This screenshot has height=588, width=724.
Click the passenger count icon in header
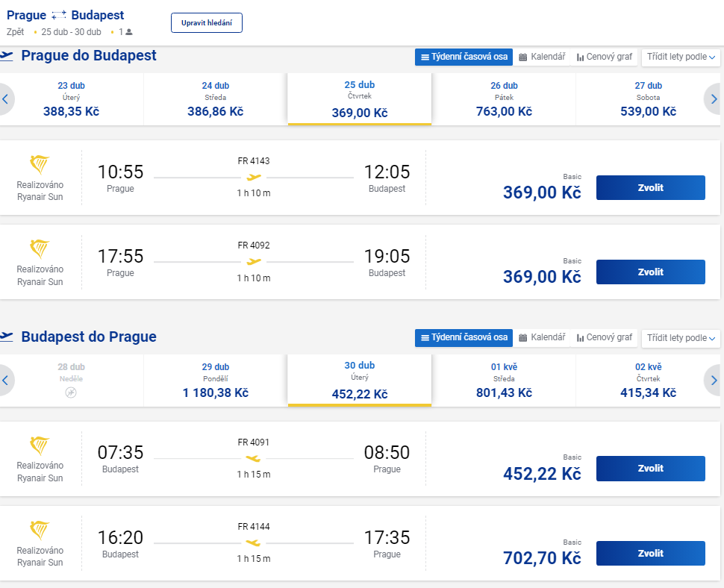[129, 32]
